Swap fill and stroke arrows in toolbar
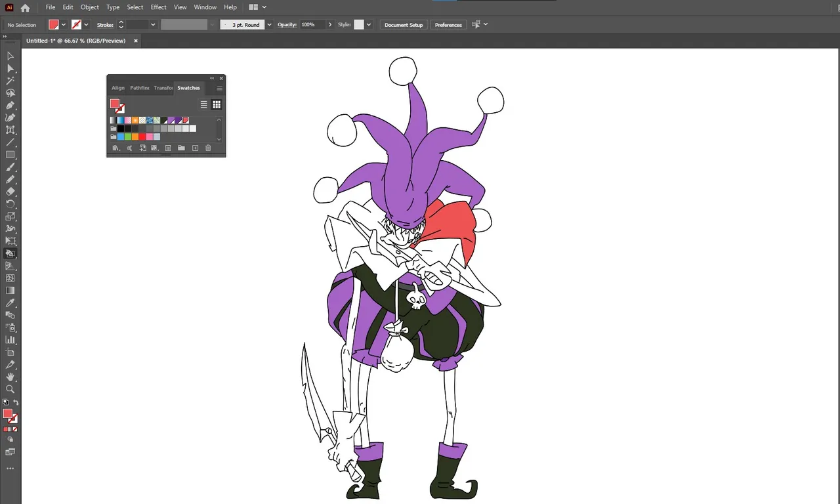The height and width of the screenshot is (504, 840). [x=16, y=402]
